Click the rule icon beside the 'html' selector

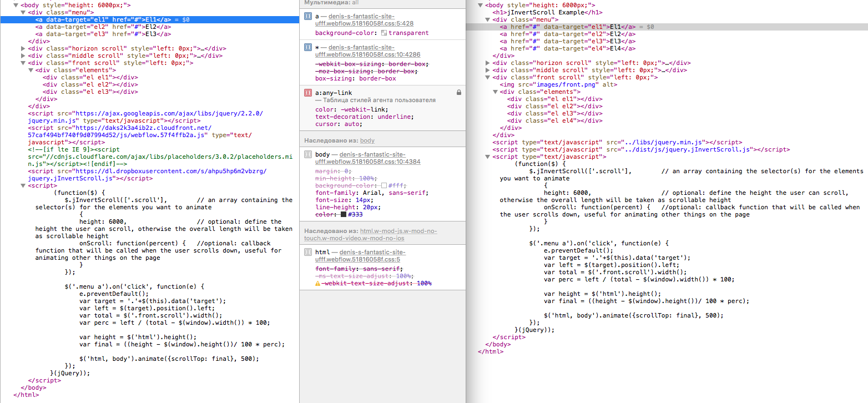coord(308,252)
